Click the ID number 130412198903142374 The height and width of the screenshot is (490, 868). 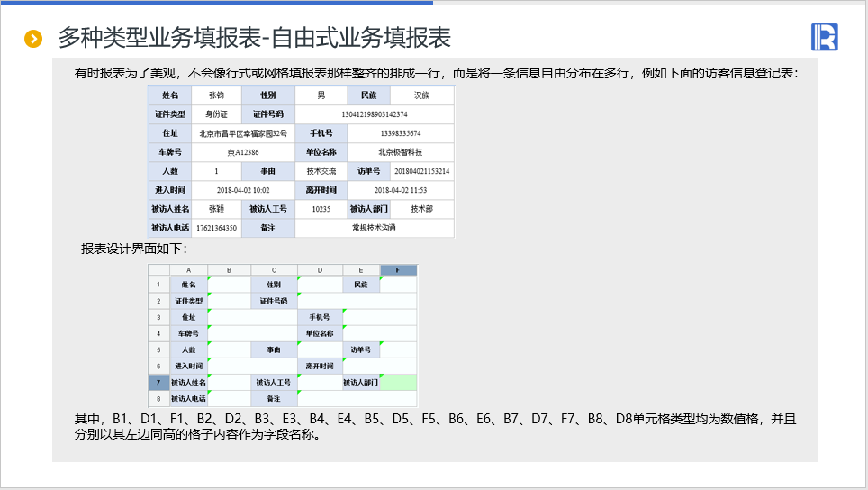tap(375, 114)
